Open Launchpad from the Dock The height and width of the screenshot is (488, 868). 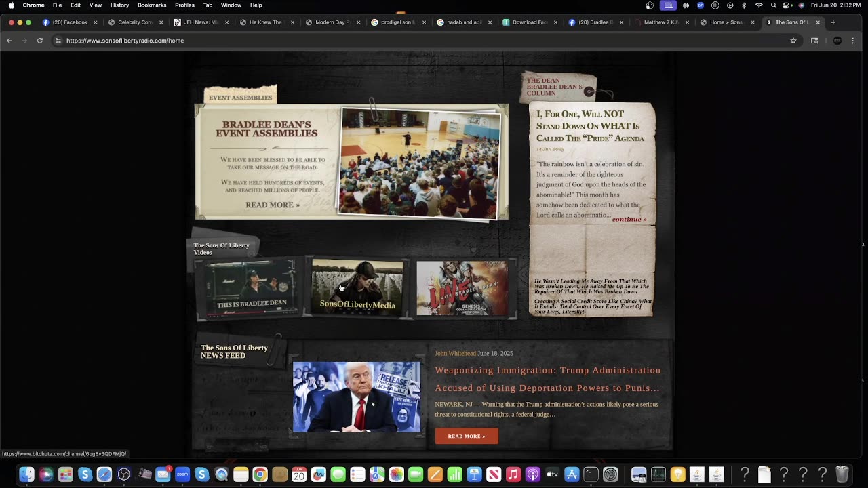click(66, 474)
